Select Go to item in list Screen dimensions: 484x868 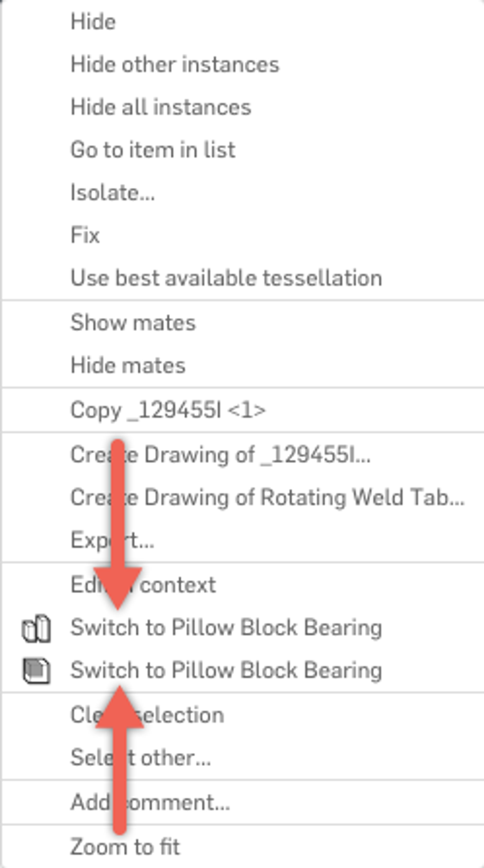(x=152, y=150)
